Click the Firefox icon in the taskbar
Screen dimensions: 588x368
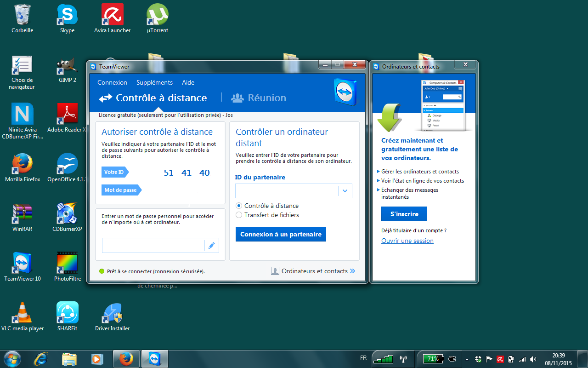[x=126, y=359]
